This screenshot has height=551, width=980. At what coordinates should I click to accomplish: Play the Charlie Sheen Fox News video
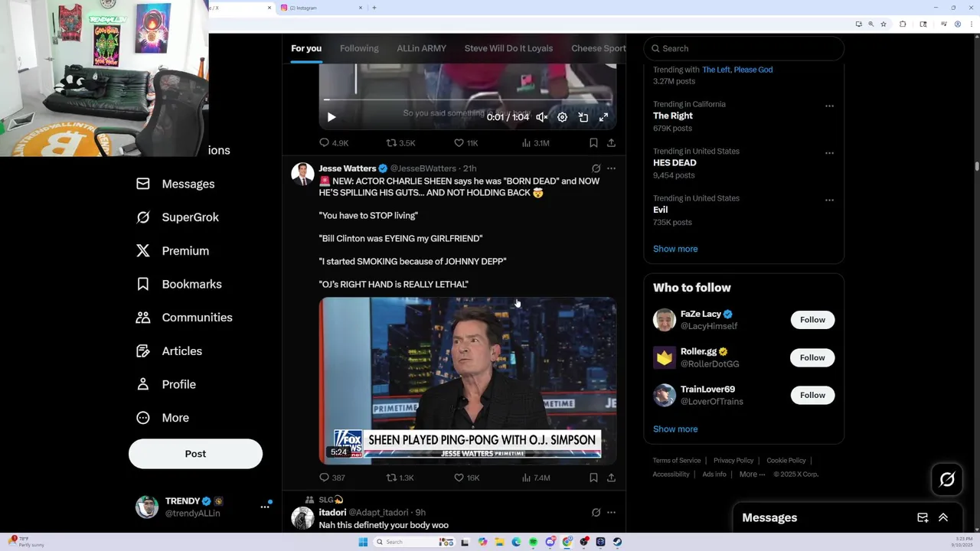click(467, 380)
